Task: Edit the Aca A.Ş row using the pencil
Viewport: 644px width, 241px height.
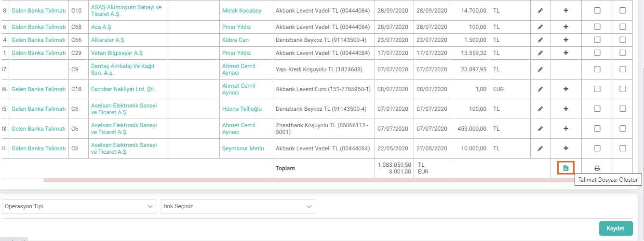Action: click(540, 27)
